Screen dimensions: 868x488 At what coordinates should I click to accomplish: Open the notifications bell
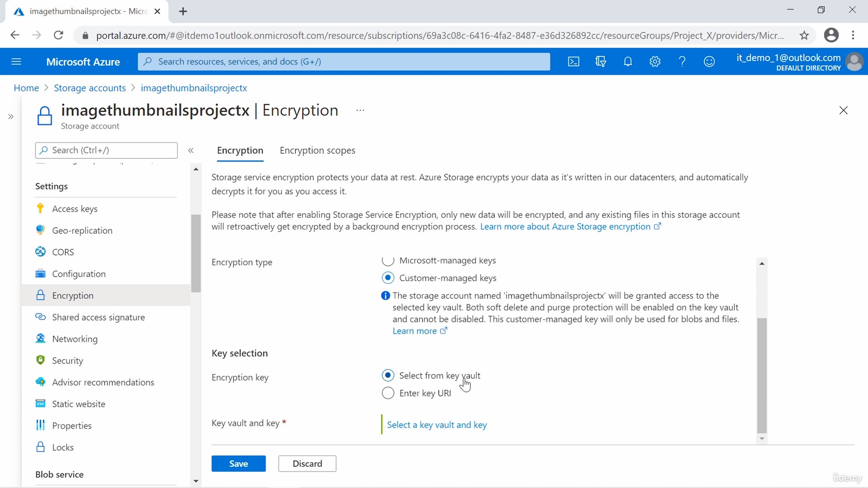click(x=628, y=61)
